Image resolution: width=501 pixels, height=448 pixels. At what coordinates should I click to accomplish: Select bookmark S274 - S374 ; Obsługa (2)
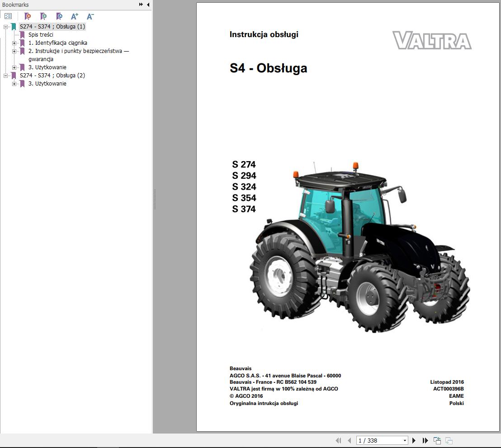click(52, 76)
